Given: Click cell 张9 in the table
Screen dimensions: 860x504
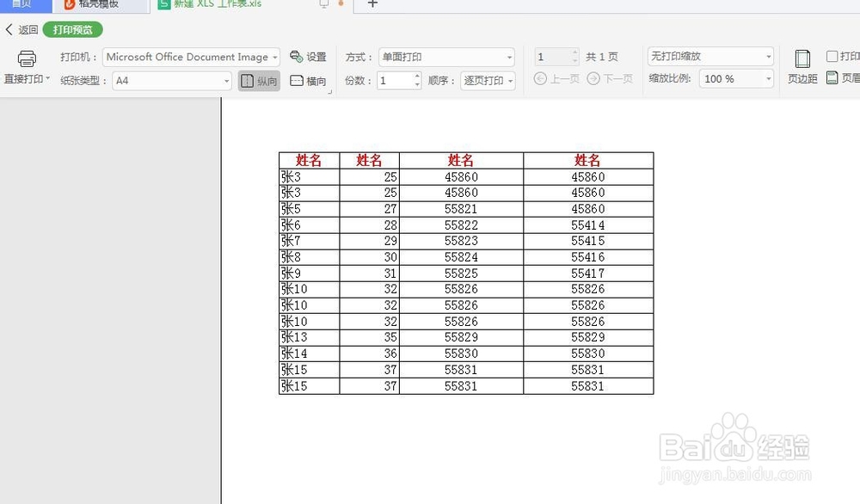Looking at the screenshot, I should (x=309, y=274).
